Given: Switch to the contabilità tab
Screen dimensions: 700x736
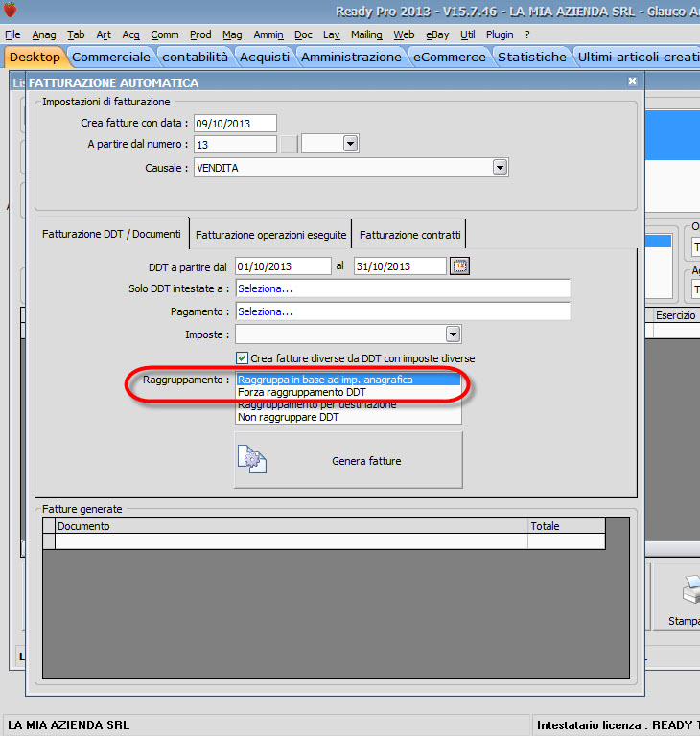Looking at the screenshot, I should pyautogui.click(x=195, y=57).
